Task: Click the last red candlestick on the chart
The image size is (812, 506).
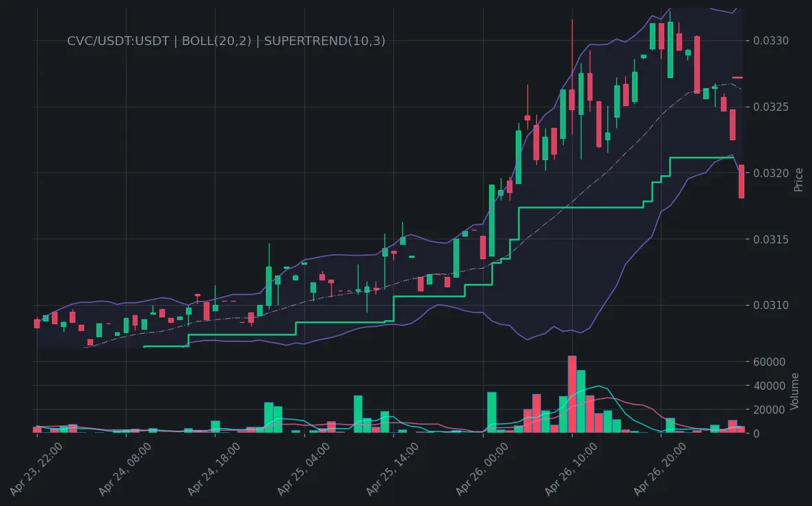Action: point(742,181)
